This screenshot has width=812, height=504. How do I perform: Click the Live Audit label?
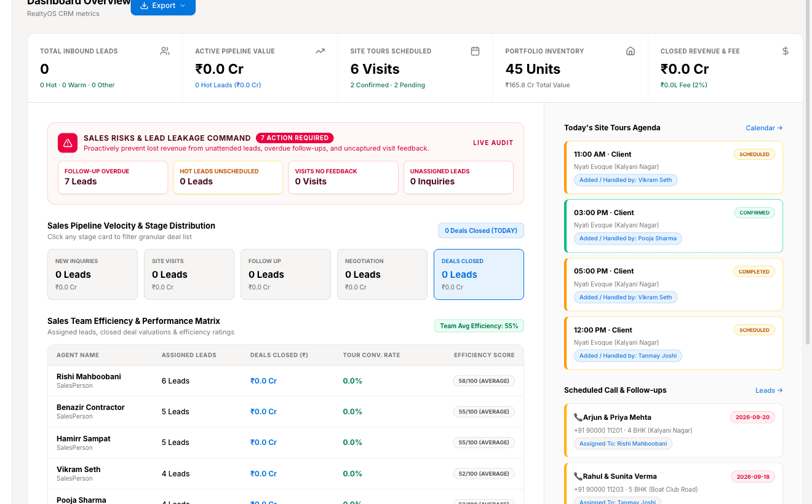(493, 143)
